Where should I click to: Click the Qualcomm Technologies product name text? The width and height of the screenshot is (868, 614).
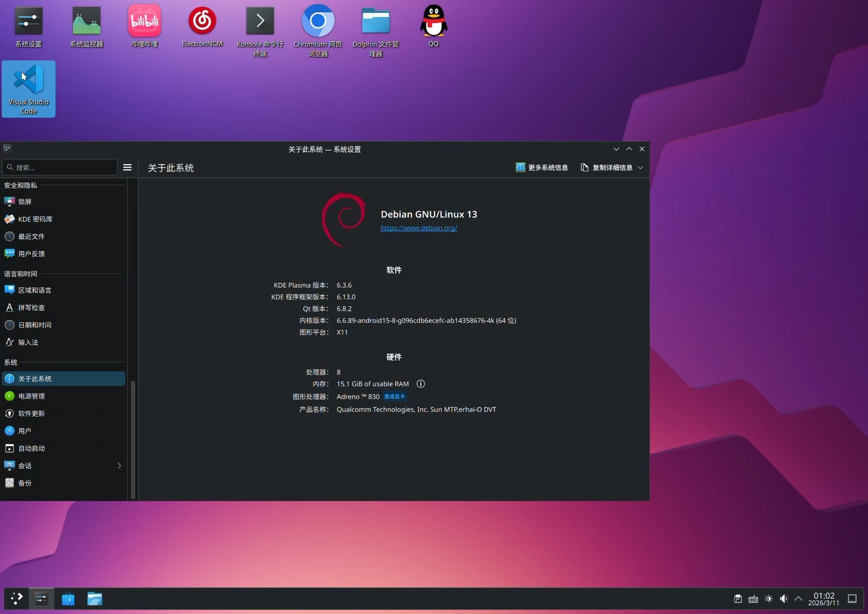pyautogui.click(x=416, y=409)
